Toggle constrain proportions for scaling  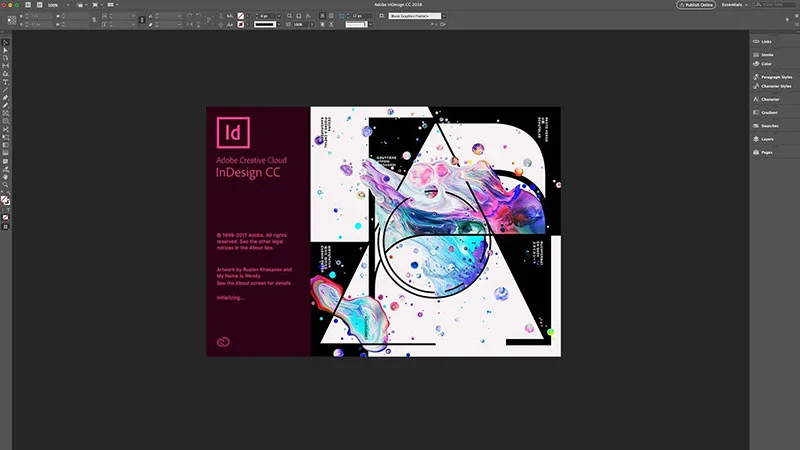[142, 20]
